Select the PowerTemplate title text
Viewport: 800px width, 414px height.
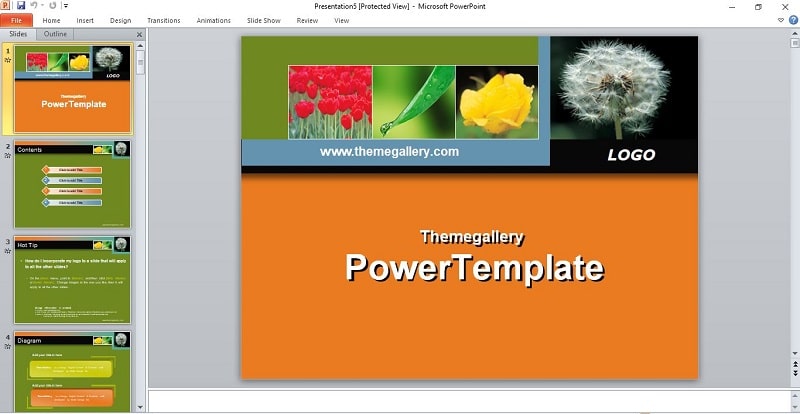[x=475, y=268]
